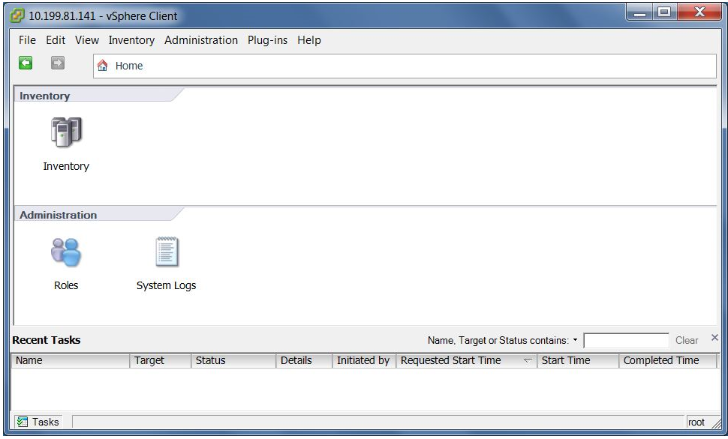The image size is (728, 439).
Task: Click the Roles label text
Action: [x=66, y=285]
